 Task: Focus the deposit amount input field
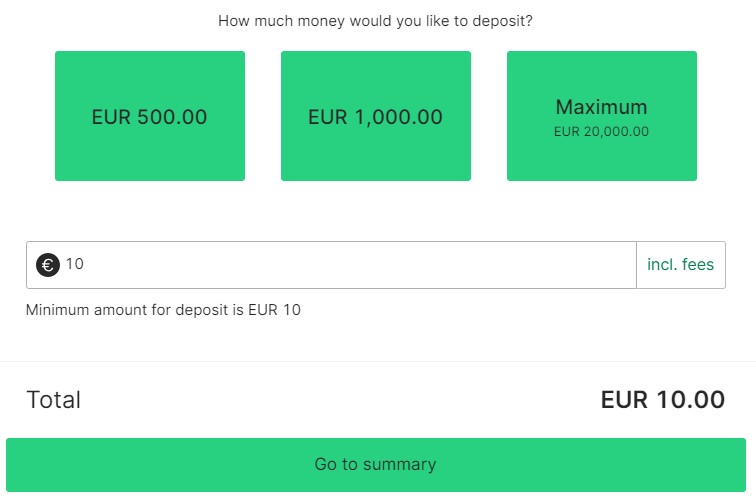tap(350, 265)
